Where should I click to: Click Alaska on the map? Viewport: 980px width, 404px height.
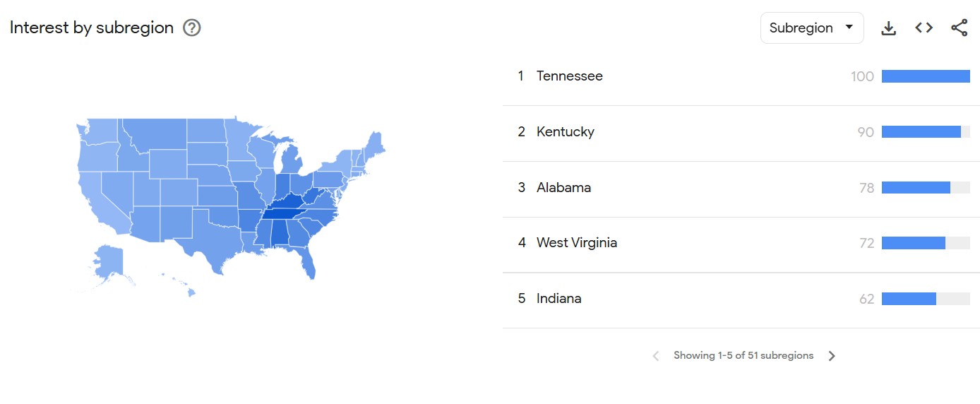[x=109, y=261]
